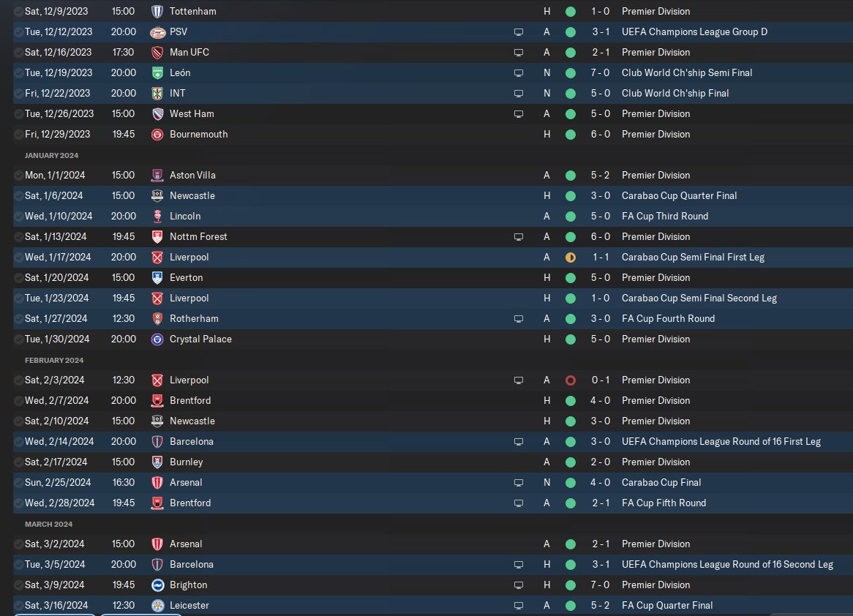The image size is (853, 616).
Task: Open the Man UFC team link
Action: 189,52
